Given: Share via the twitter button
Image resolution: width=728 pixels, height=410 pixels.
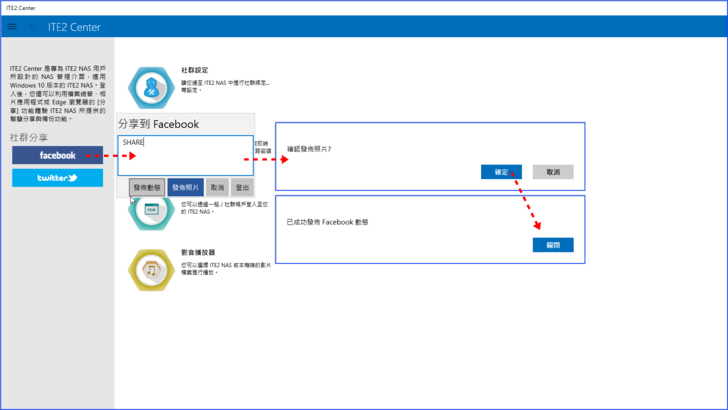Looking at the screenshot, I should pos(58,178).
